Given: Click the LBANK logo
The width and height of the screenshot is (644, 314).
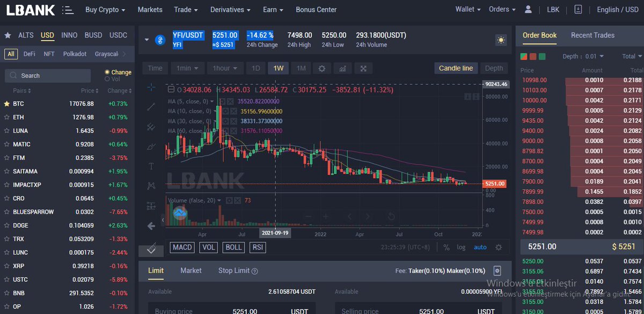Looking at the screenshot, I should 30,10.
